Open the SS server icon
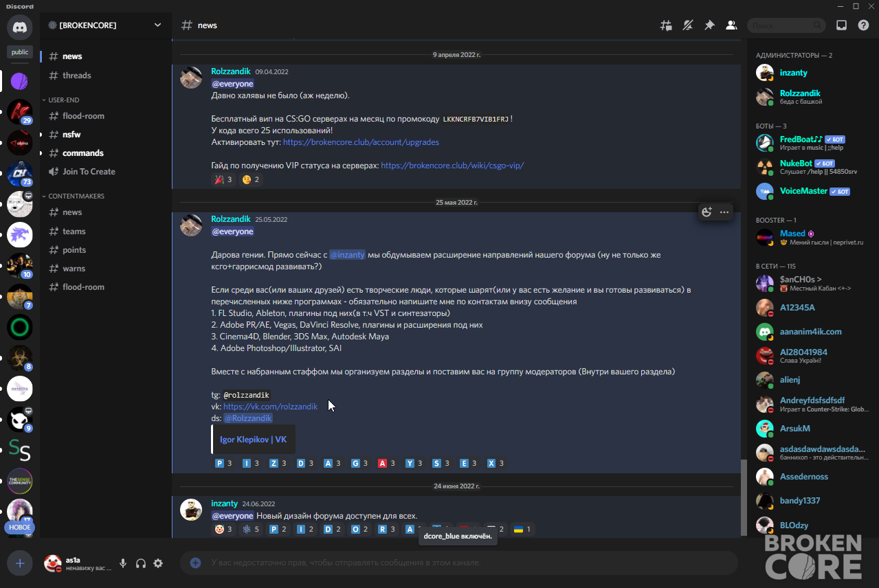879x588 pixels. (x=20, y=451)
